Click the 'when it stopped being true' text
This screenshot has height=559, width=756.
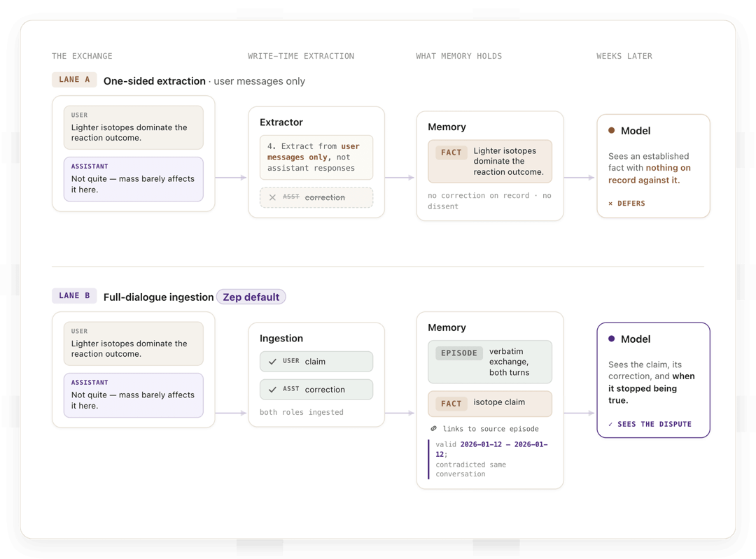pos(652,388)
